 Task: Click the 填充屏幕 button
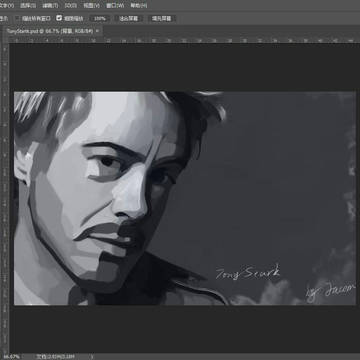pos(161,19)
